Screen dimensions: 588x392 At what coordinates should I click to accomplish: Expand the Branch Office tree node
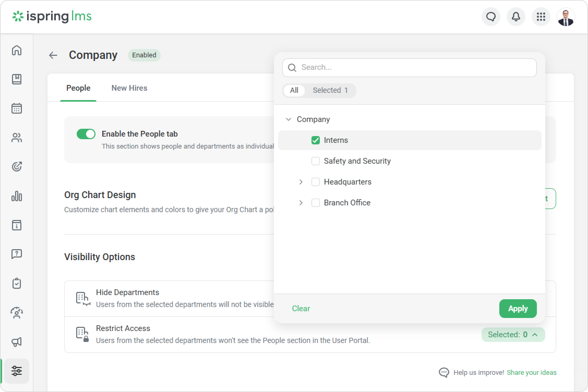301,203
